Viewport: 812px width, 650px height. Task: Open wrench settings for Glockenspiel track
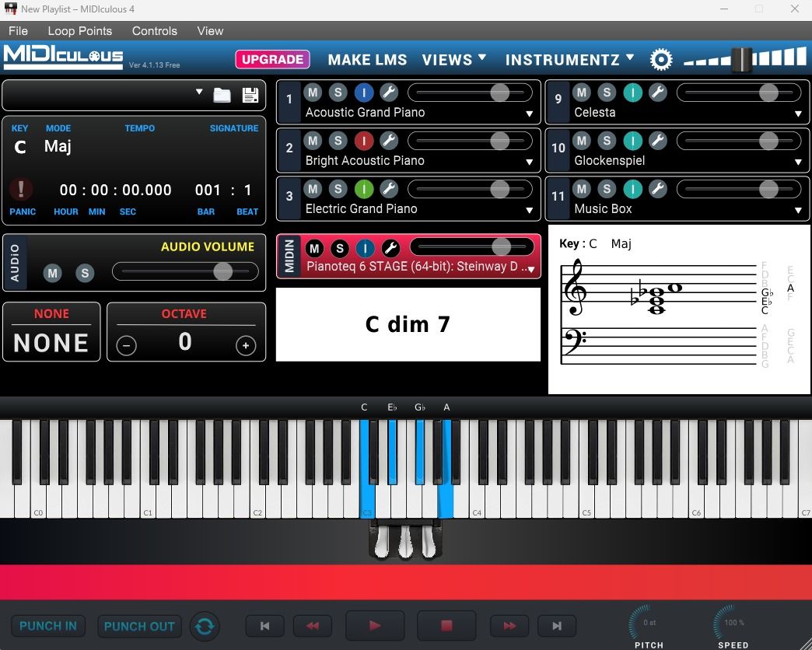658,141
